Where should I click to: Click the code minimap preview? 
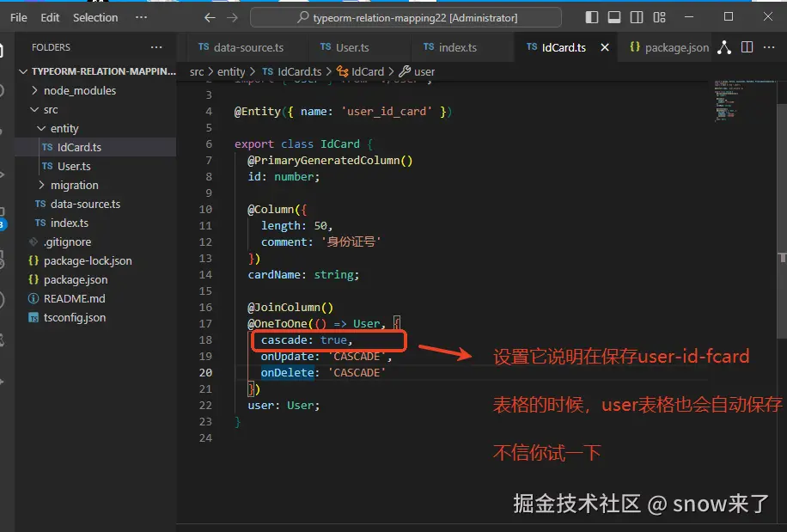[x=743, y=101]
